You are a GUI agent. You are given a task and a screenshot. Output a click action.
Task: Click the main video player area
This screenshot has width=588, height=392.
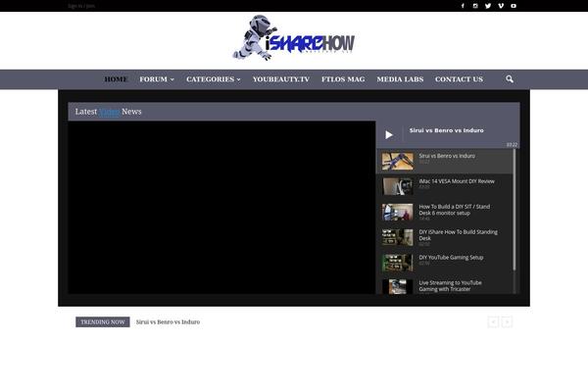click(x=221, y=208)
